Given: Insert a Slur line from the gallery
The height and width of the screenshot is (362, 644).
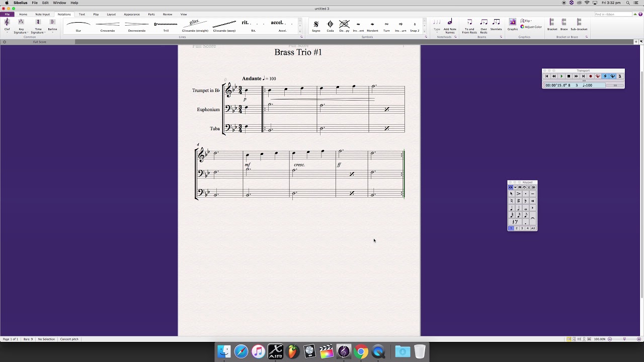Looking at the screenshot, I should (x=78, y=25).
